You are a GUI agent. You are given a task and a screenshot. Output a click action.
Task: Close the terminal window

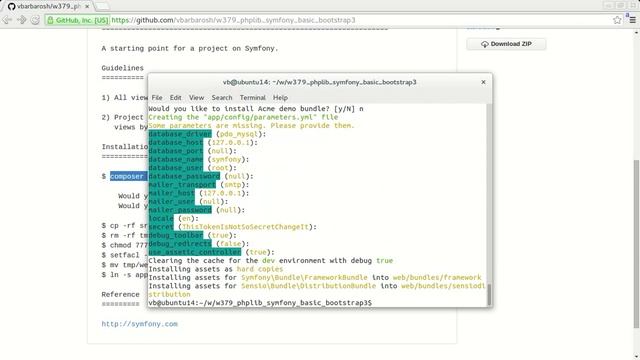pyautogui.click(x=483, y=82)
